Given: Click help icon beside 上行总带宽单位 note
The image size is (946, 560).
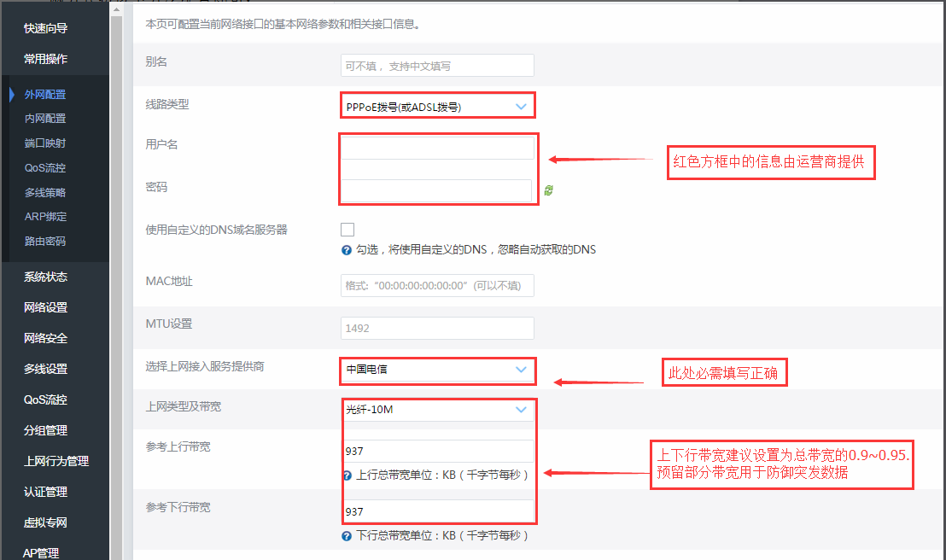Looking at the screenshot, I should click(347, 475).
